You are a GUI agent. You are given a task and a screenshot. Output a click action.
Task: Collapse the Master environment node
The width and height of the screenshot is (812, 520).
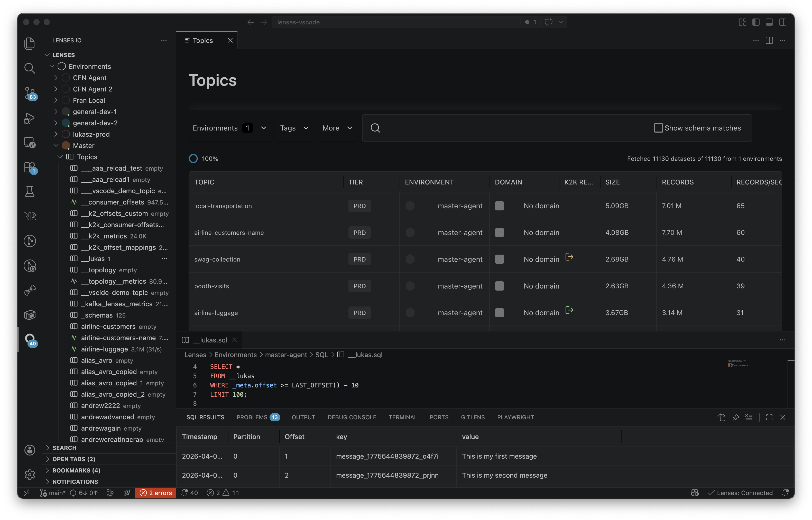click(x=56, y=145)
